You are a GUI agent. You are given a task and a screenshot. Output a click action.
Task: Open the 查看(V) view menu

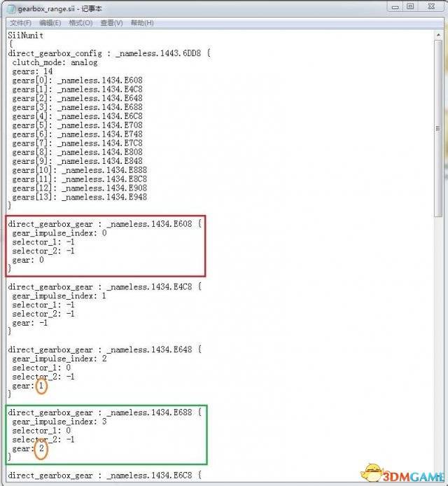111,23
